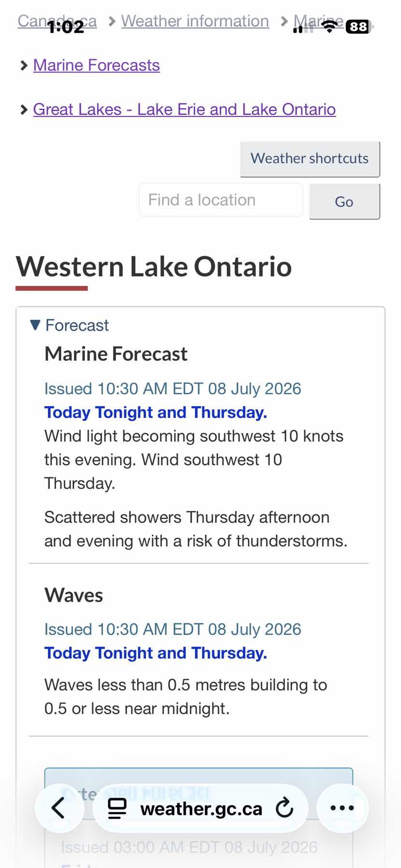Tap chevron beside Great Lakes breadcrumb
Image resolution: width=401 pixels, height=868 pixels.
pyautogui.click(x=24, y=110)
